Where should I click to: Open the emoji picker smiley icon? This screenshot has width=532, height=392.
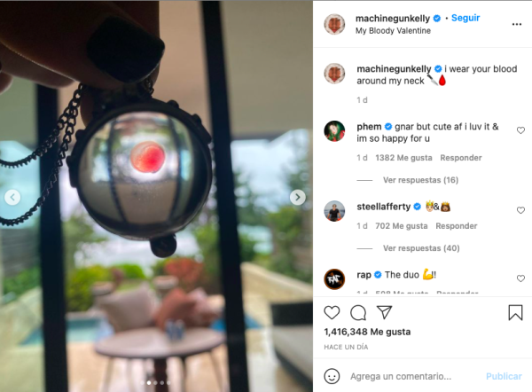point(332,376)
